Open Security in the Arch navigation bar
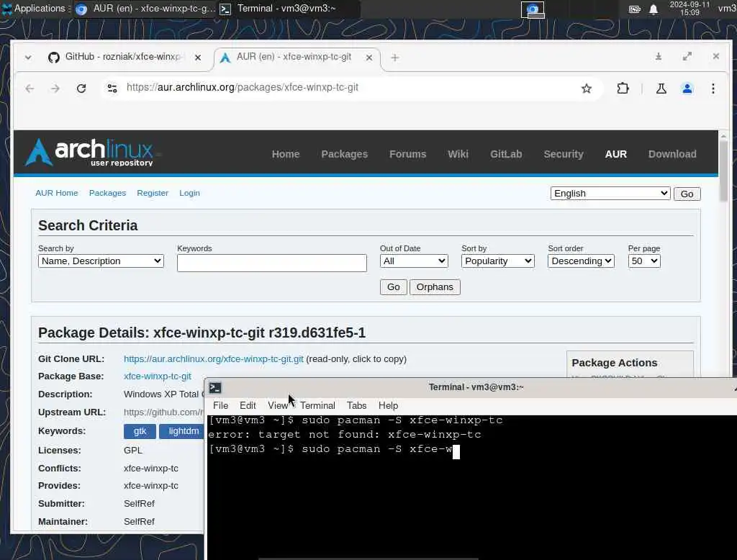 tap(563, 154)
